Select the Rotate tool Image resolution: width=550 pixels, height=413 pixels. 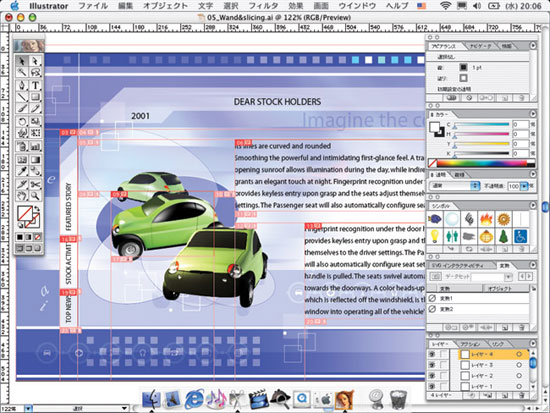(x=22, y=122)
